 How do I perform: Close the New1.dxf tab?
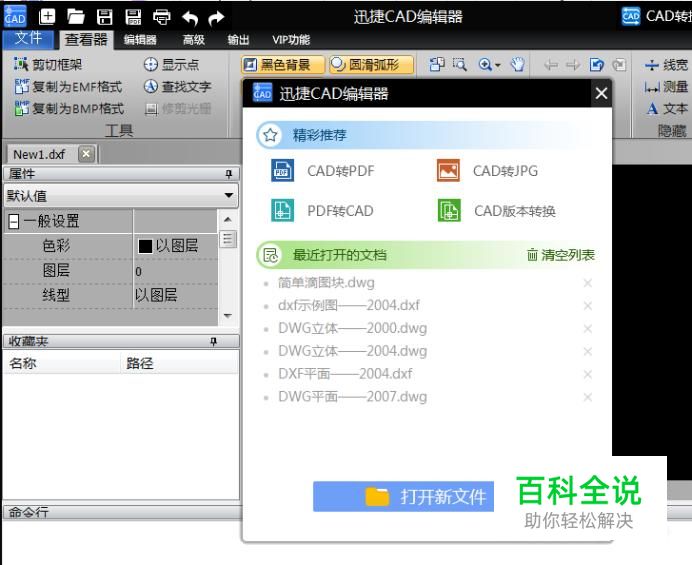(x=86, y=154)
